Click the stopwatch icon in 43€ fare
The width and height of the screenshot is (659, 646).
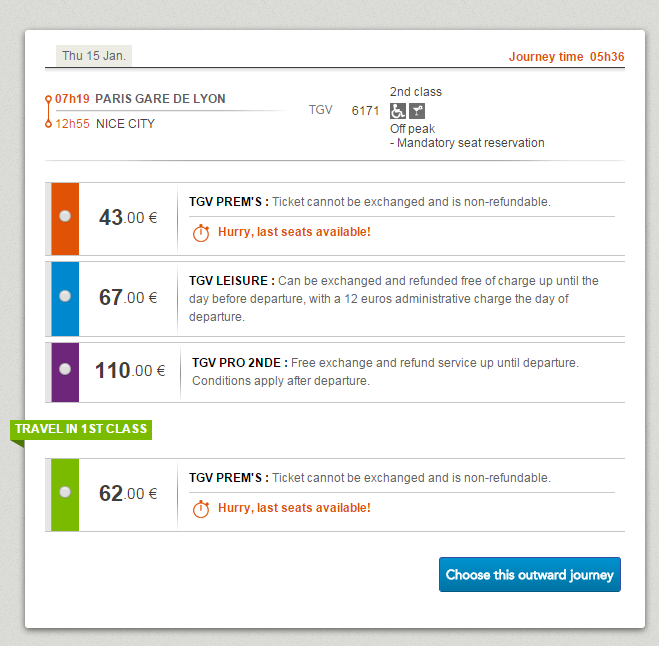click(x=201, y=232)
